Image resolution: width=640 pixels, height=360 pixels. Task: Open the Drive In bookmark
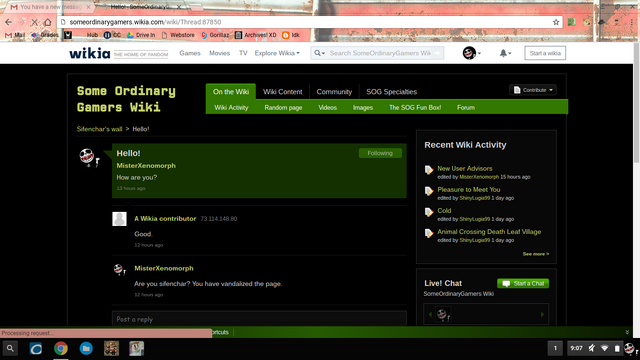tap(141, 35)
